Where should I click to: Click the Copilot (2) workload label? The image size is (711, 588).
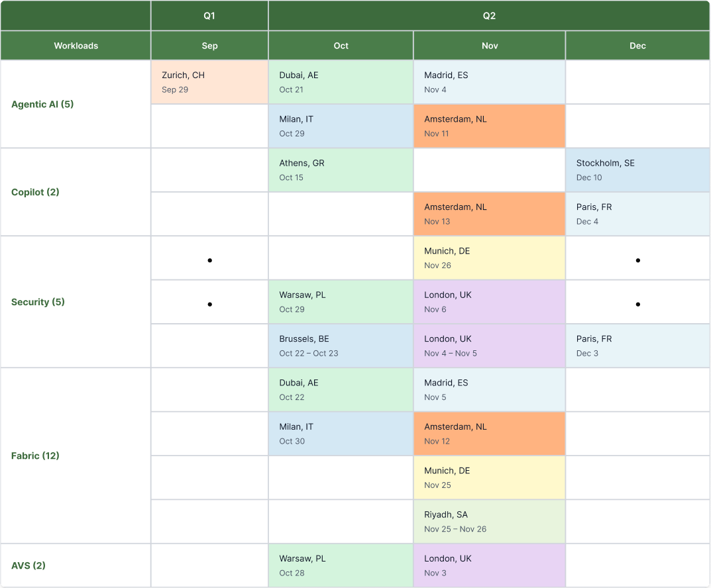[35, 192]
